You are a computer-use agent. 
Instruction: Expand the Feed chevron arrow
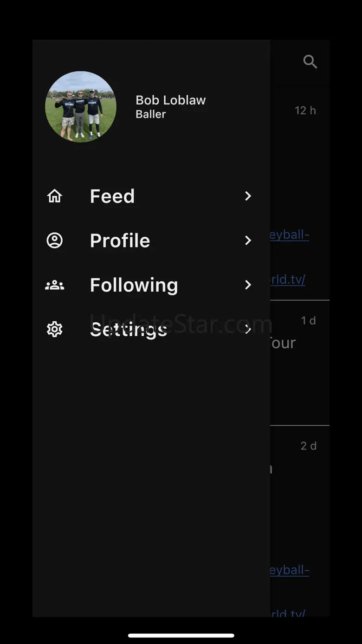click(248, 196)
